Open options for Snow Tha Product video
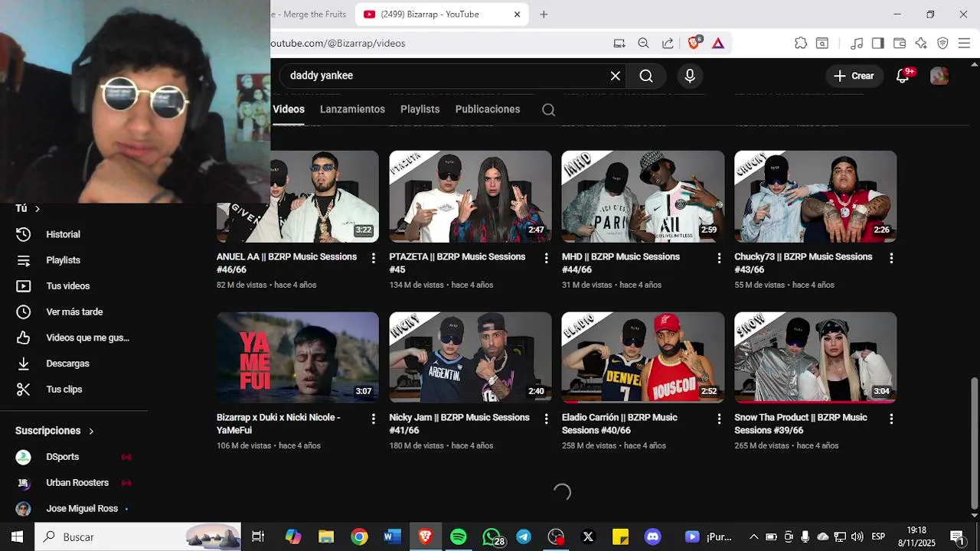 891,419
